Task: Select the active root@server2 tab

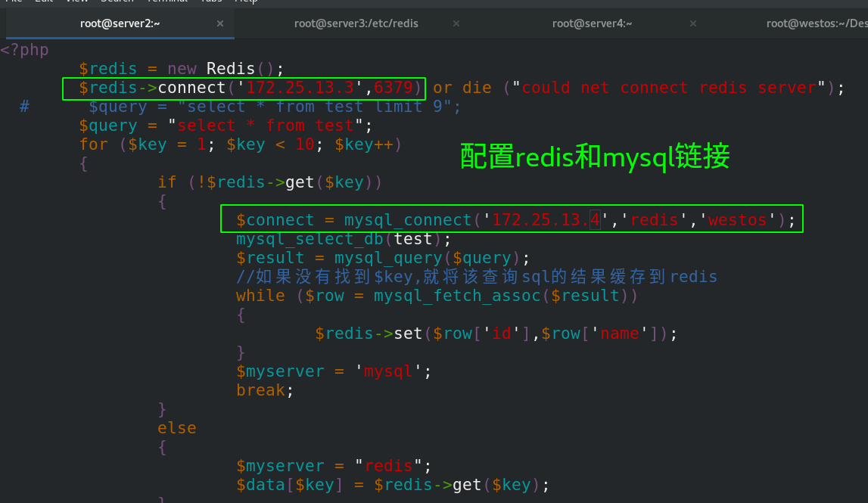Action: point(121,23)
